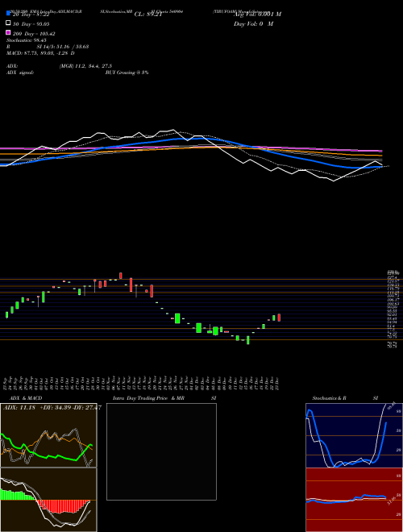Open the ADX indicator chart panel
The height and width of the screenshot is (532, 403).
click(x=48, y=435)
